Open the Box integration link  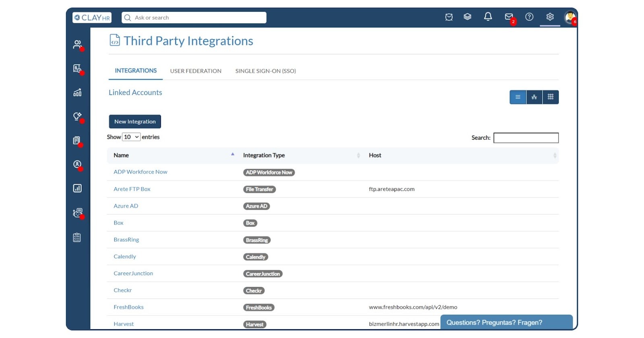[118, 223]
